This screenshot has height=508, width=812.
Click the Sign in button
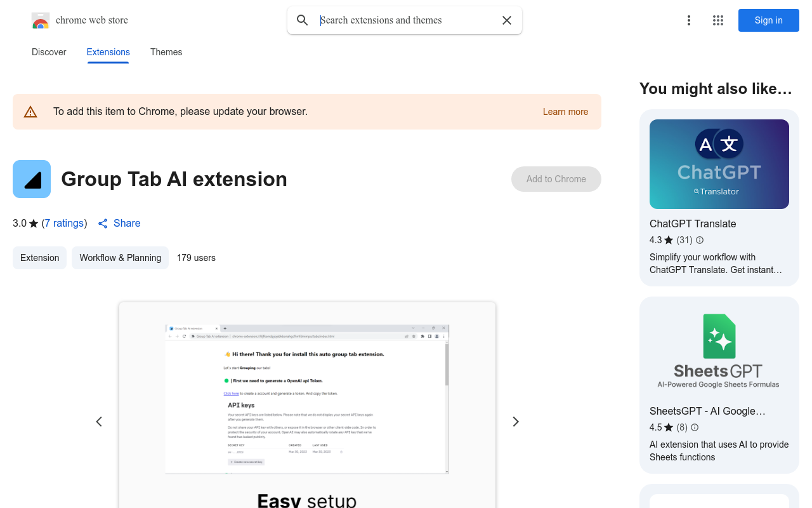coord(769,20)
